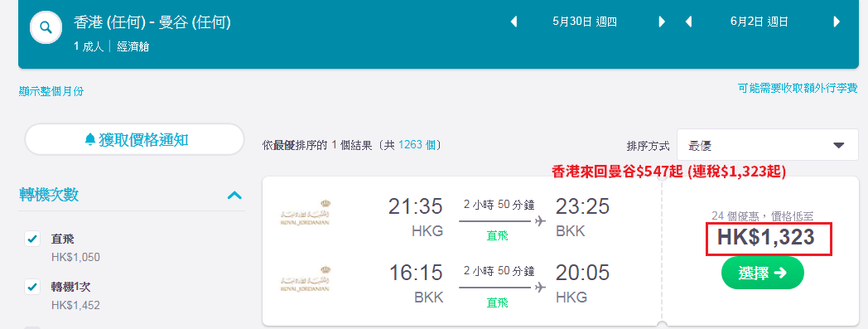Screen dimensions: 868x329
Task: Click the search magnifier icon
Action: click(x=46, y=27)
